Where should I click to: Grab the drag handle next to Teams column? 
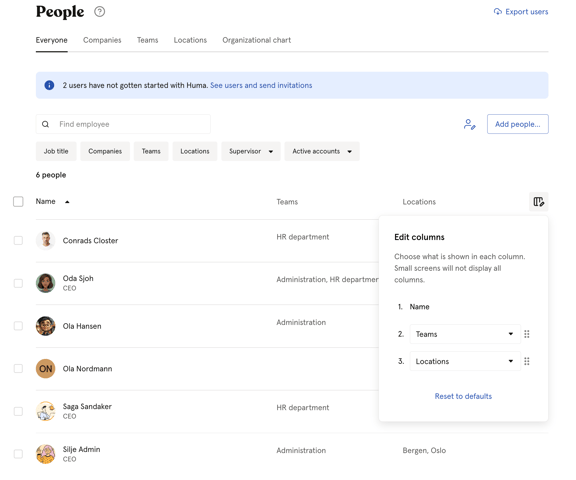point(527,334)
